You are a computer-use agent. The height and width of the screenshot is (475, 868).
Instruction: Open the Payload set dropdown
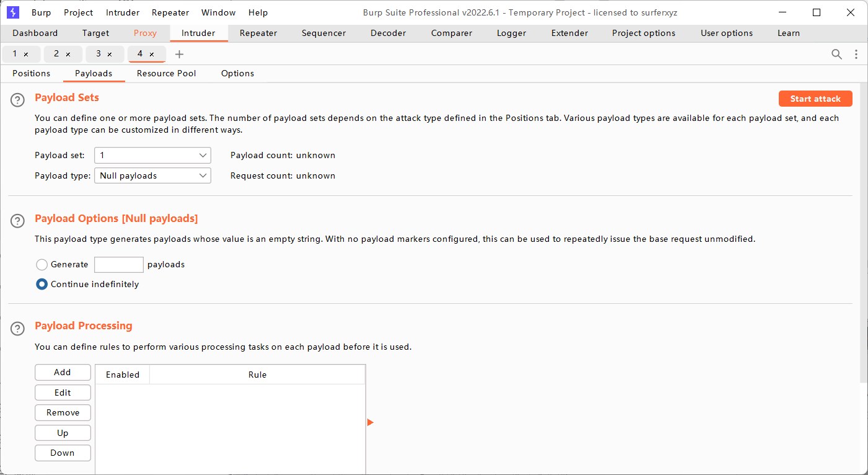pos(152,155)
